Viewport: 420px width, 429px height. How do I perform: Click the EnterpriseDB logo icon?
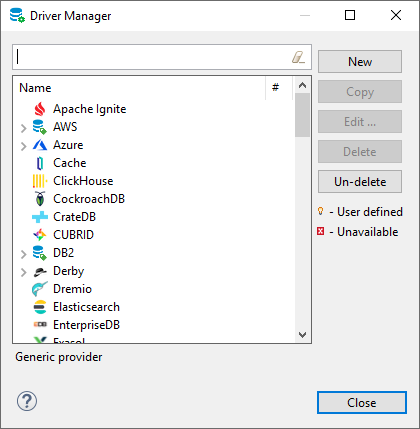click(40, 324)
